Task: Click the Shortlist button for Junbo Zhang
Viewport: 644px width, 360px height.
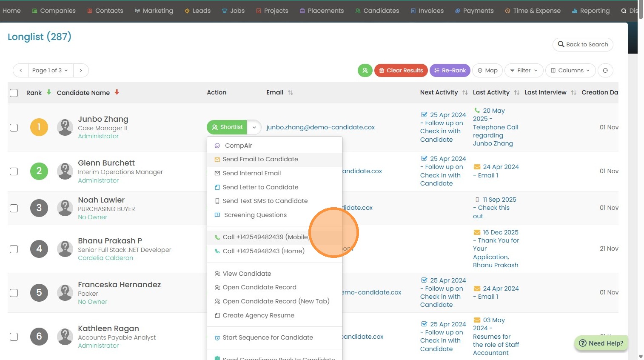Action: (227, 127)
